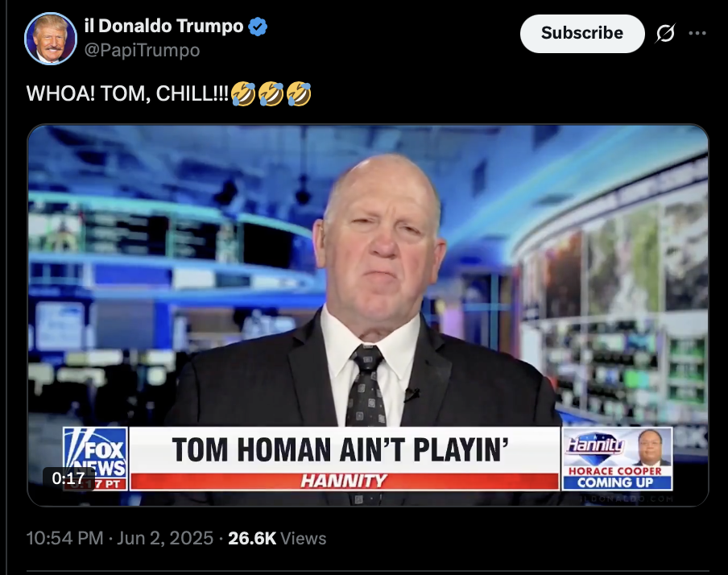The image size is (728, 575).
Task: Click the 0:17 video duration badge
Action: [x=68, y=478]
